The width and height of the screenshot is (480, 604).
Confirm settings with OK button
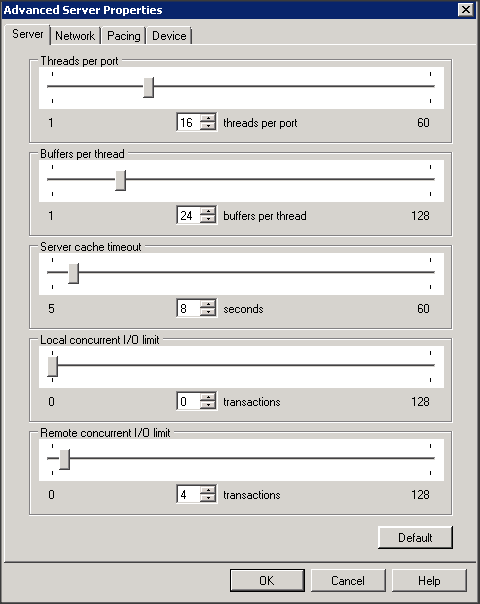click(x=267, y=581)
